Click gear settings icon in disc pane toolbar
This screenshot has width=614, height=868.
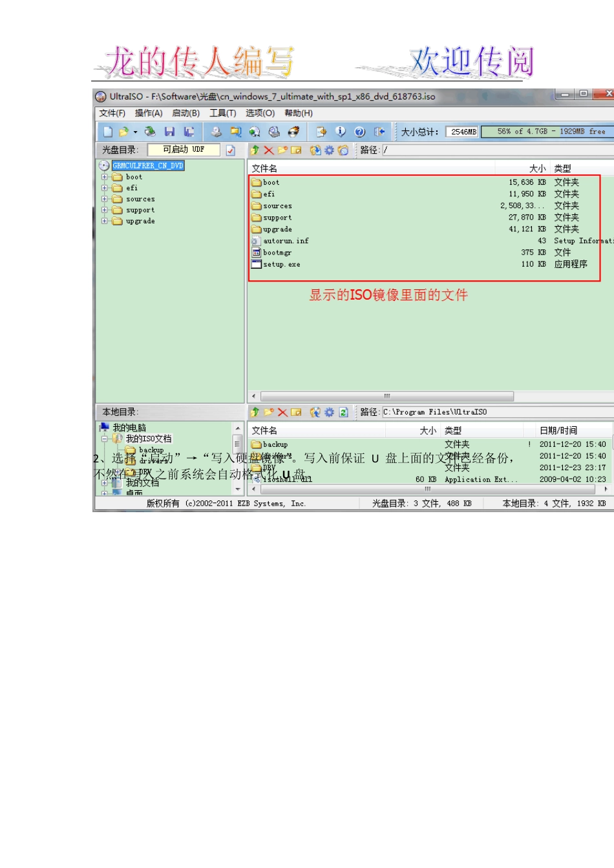[x=329, y=150]
